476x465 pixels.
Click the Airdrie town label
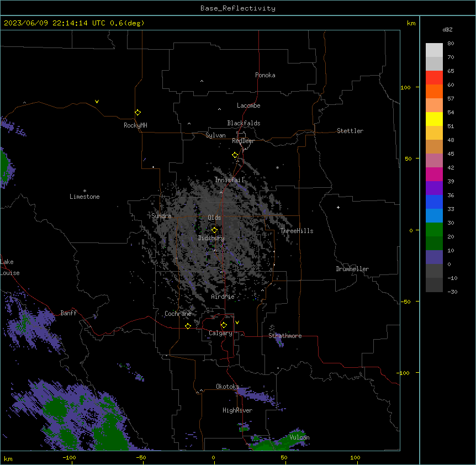tap(223, 297)
